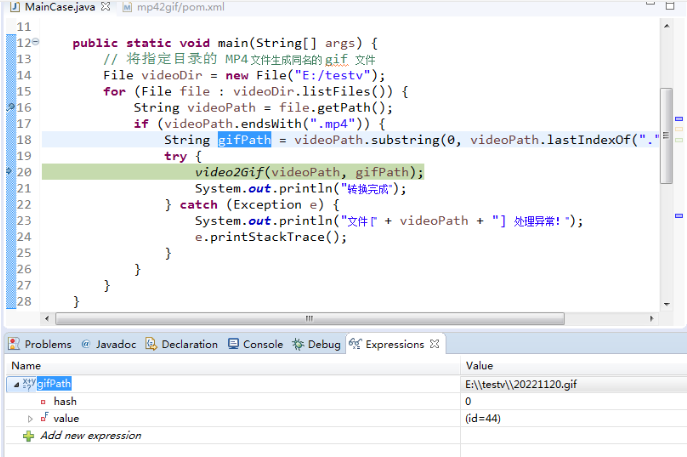Click the "E:/testv" string literal

click(x=333, y=75)
